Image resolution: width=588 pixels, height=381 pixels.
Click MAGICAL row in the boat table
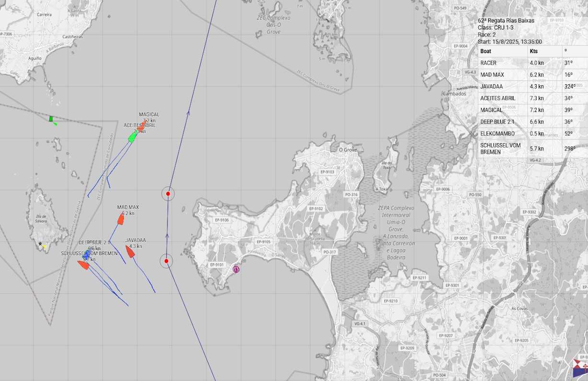click(x=491, y=110)
